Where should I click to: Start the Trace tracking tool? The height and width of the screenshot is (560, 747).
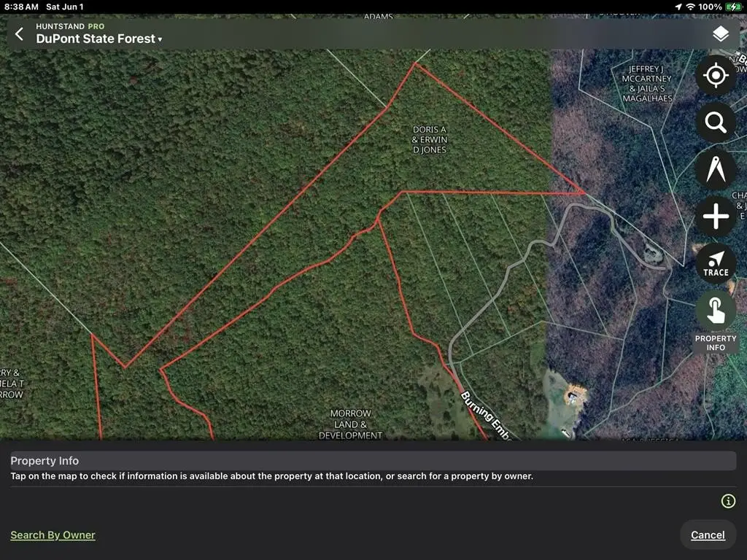tap(715, 263)
